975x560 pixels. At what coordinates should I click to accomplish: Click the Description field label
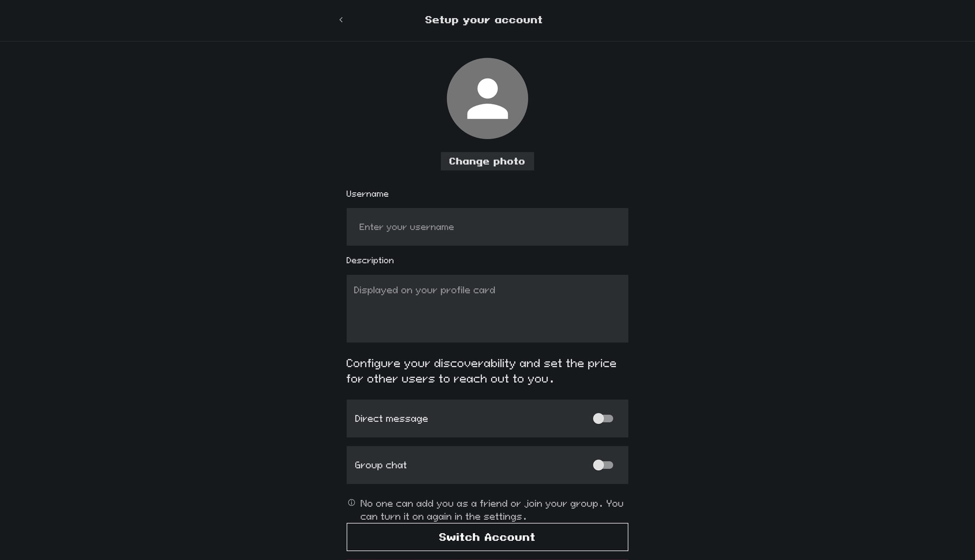[369, 261]
